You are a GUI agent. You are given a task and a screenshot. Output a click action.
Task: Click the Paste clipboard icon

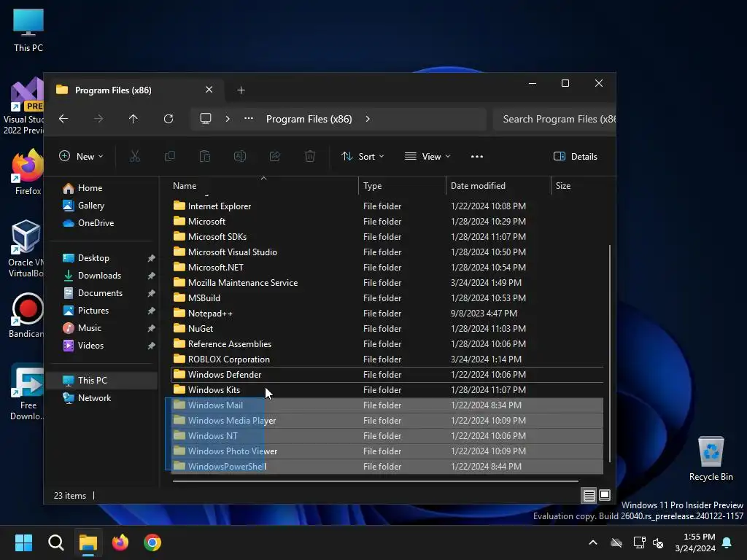click(205, 156)
